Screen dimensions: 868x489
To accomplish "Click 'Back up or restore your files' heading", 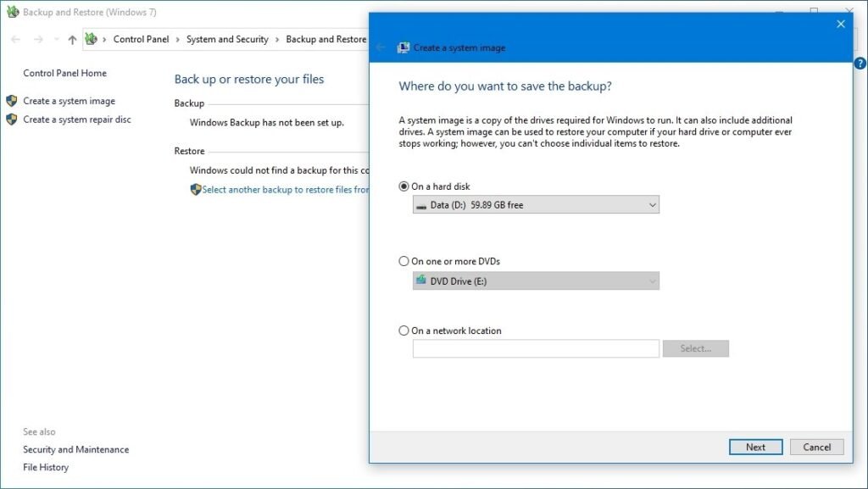I will click(x=249, y=79).
